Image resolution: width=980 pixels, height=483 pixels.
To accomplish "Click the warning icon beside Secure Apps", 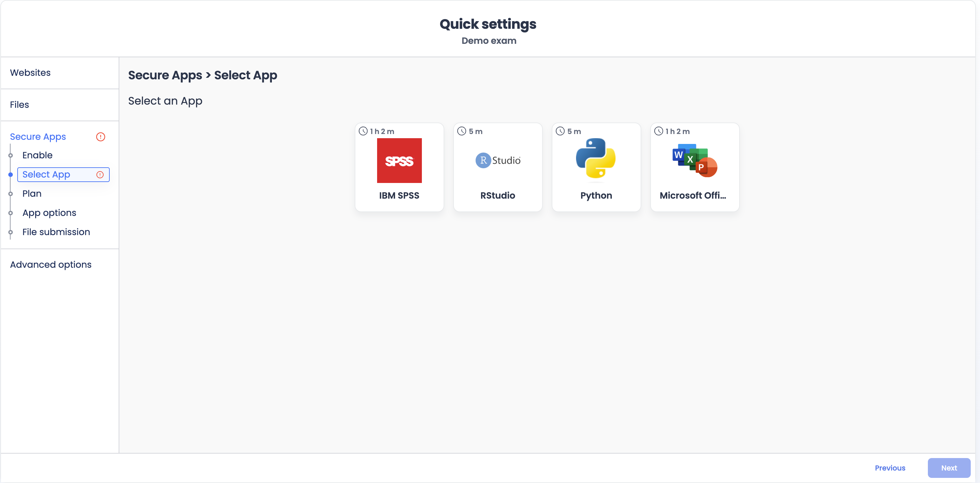I will point(100,137).
